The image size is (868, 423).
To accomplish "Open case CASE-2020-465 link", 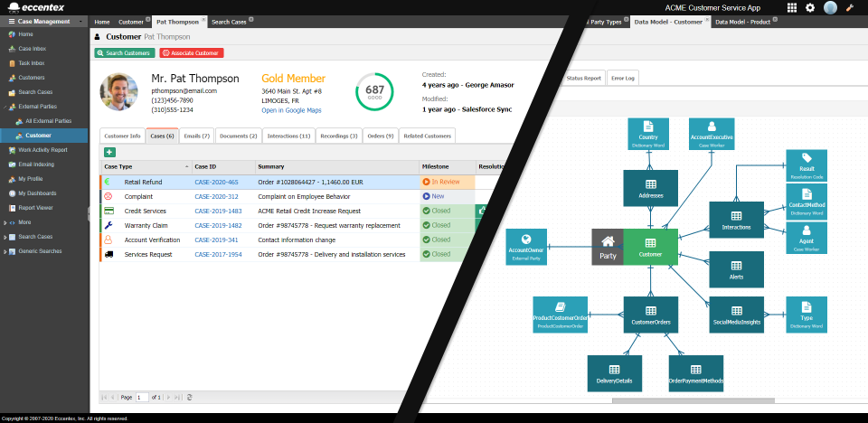I will [216, 182].
